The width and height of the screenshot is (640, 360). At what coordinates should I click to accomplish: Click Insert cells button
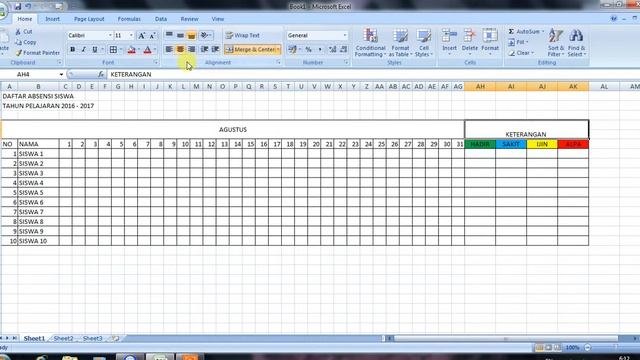449,42
